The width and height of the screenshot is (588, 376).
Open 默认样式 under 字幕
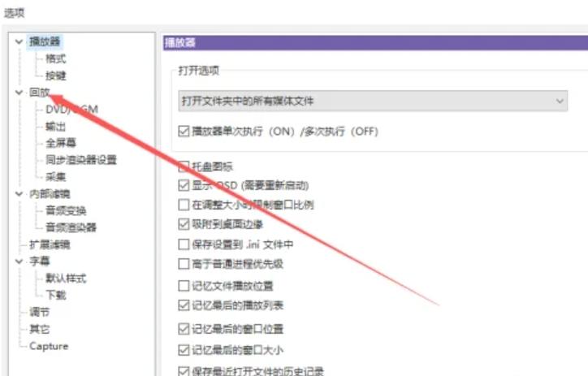pos(66,279)
